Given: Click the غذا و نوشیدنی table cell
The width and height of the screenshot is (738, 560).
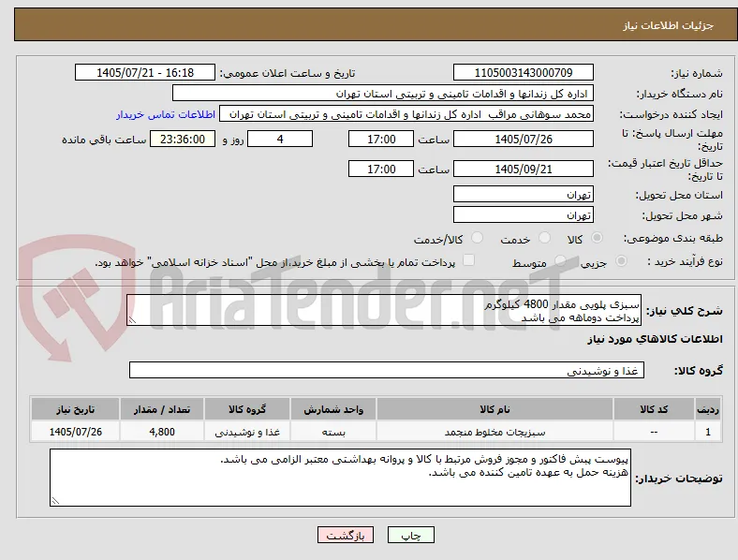Looking at the screenshot, I should tap(247, 432).
